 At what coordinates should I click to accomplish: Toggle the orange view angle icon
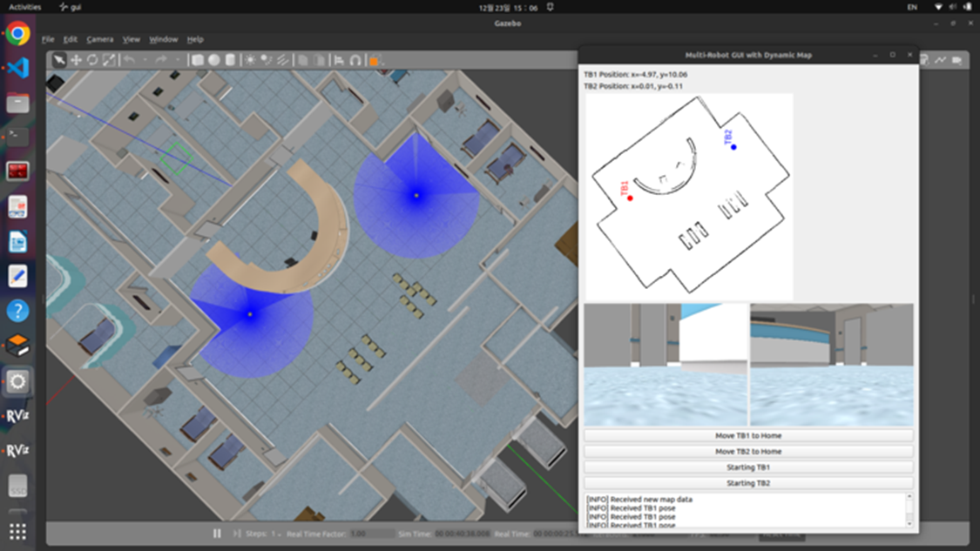coord(375,61)
